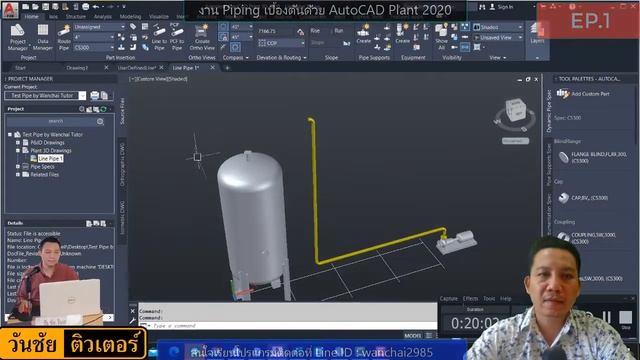Select Line Pipe 1 in project tree
The width and height of the screenshot is (640, 360).
coord(51,158)
